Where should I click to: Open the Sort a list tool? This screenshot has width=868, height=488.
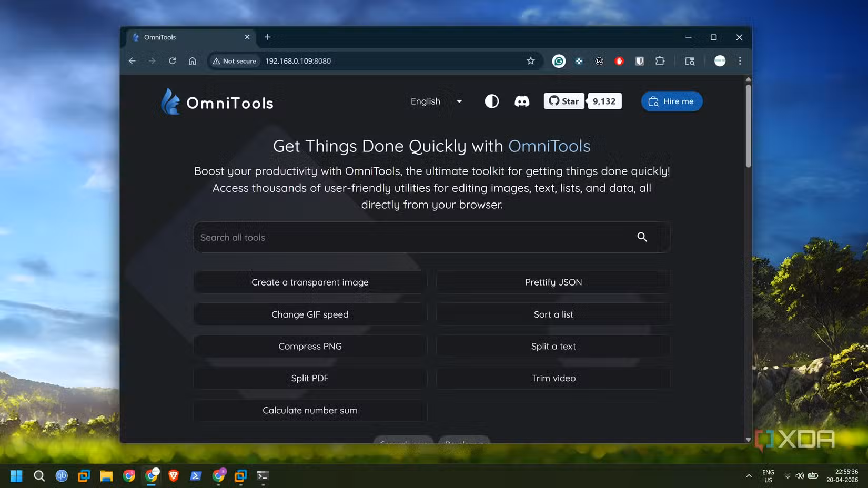553,314
